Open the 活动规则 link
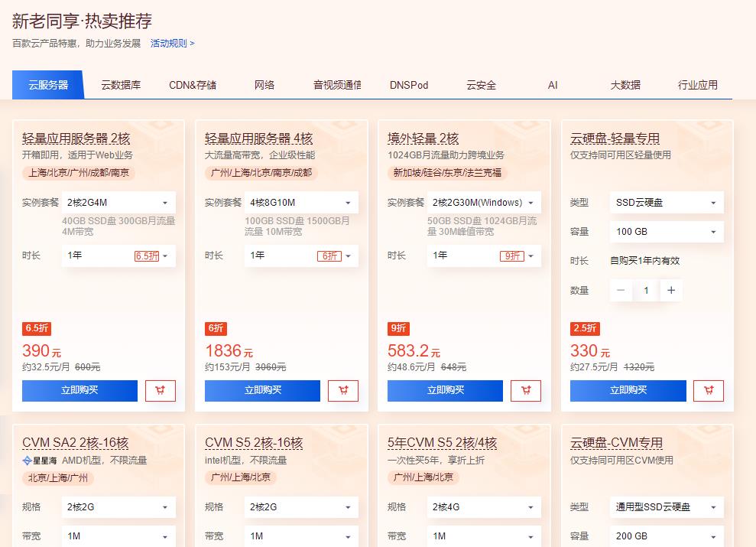The height and width of the screenshot is (547, 756). point(173,44)
